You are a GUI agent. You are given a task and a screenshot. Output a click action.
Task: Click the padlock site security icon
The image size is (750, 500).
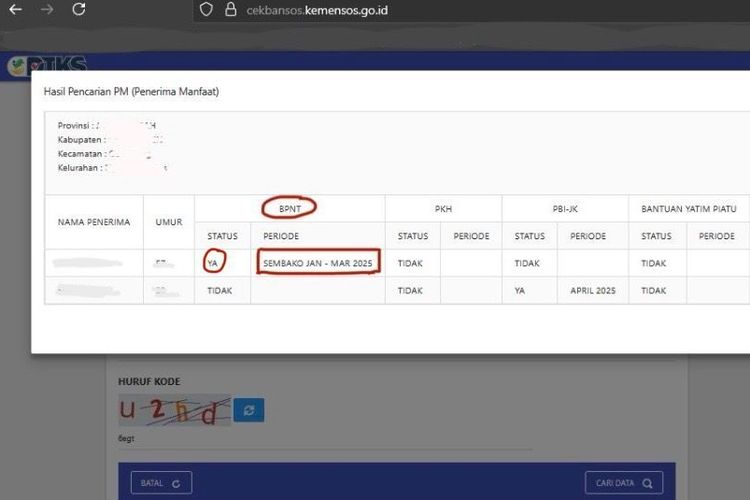[230, 10]
